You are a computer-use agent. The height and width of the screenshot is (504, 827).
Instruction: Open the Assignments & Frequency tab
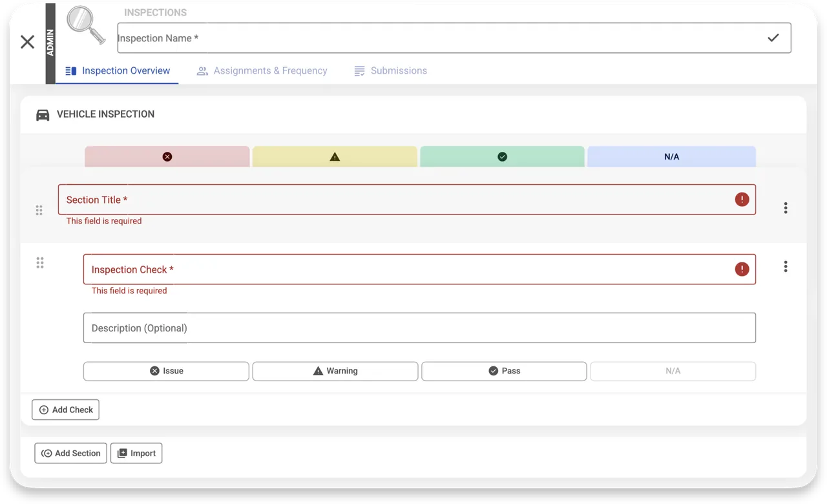[x=262, y=70]
